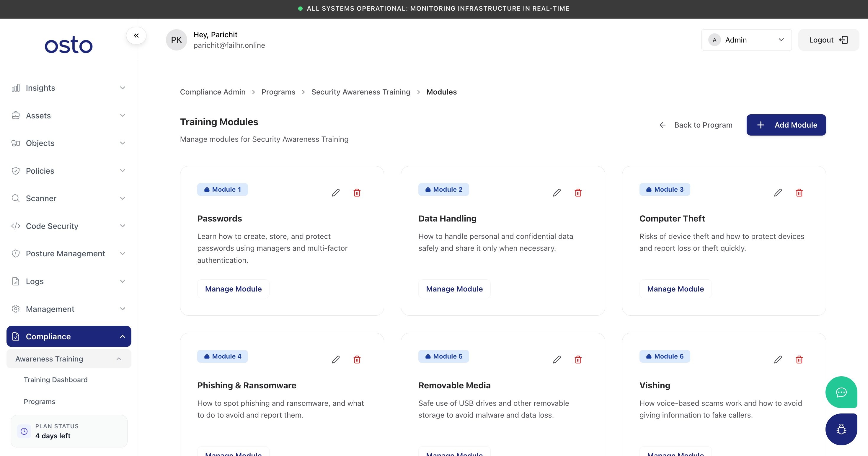Viewport: 868px width, 456px height.
Task: Delete Module 3 Computer Theft trash icon
Action: click(x=799, y=193)
